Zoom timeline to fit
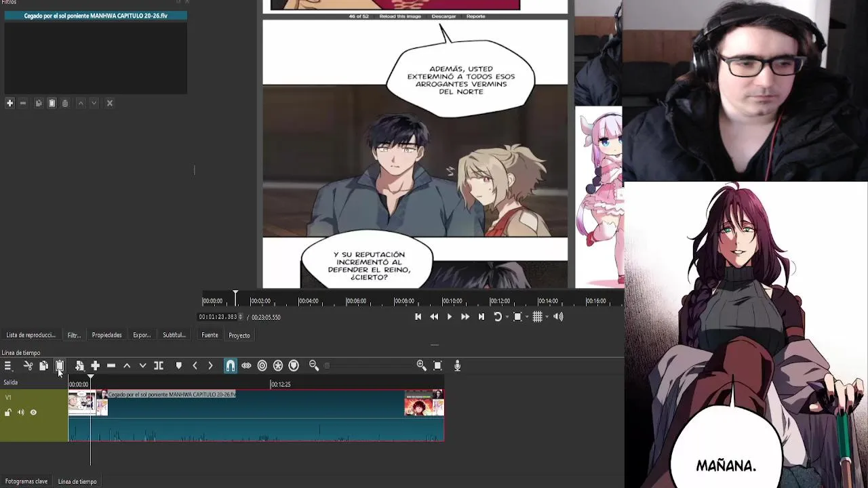This screenshot has width=868, height=488. point(437,365)
